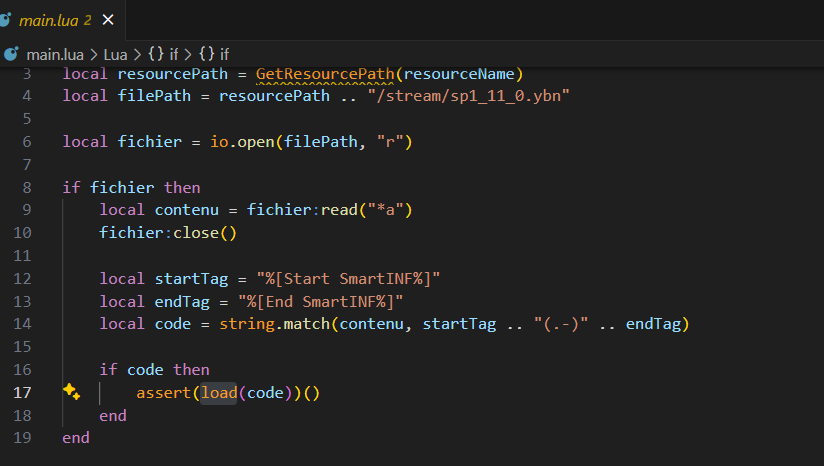The height and width of the screenshot is (466, 824).
Task: Click line number 16 in the gutter
Action: [22, 369]
